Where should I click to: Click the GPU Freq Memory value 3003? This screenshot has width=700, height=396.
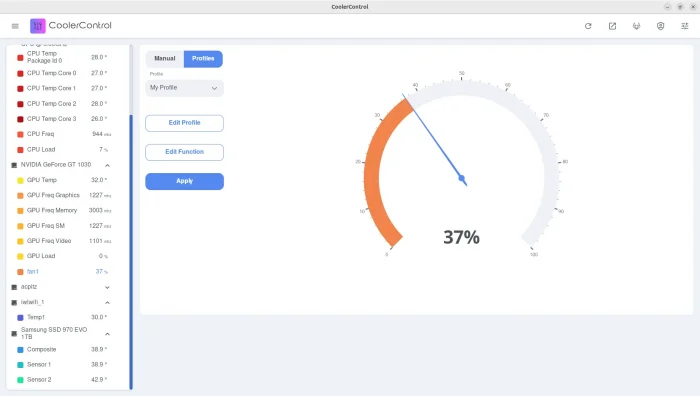(x=96, y=210)
